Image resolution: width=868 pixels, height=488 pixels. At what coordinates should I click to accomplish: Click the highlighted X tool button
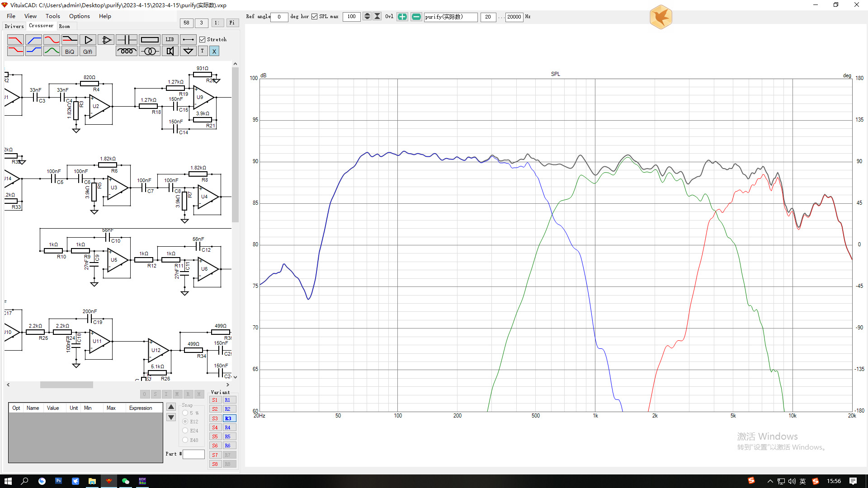pos(214,51)
